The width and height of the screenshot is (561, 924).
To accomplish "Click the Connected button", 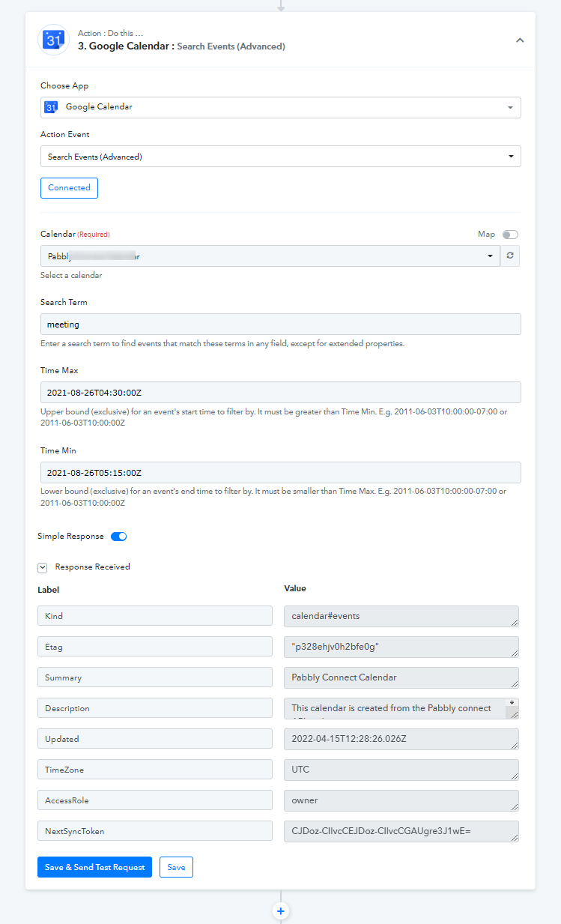I will coord(69,188).
